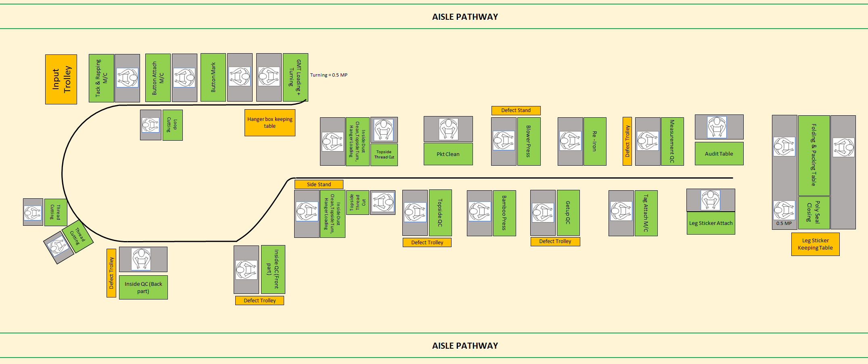868x364 pixels.
Task: Select the Inside QC (Front part) box
Action: pos(273,269)
